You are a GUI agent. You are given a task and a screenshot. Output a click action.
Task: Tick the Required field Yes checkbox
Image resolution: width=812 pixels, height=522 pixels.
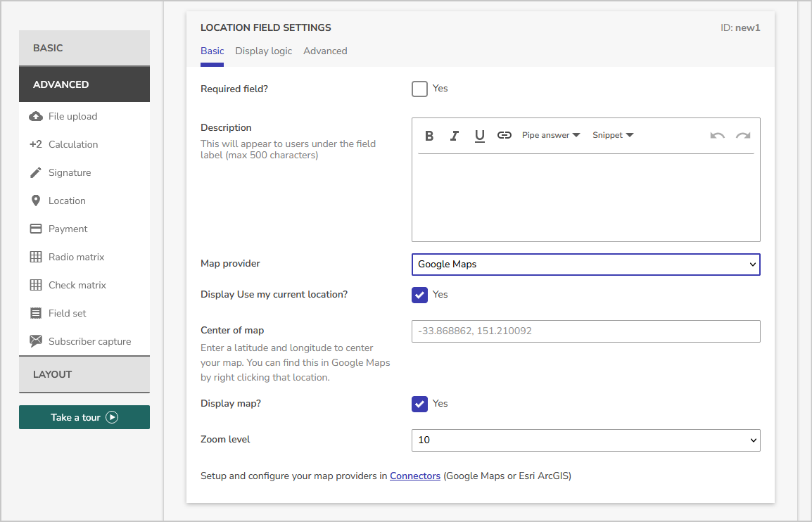419,89
